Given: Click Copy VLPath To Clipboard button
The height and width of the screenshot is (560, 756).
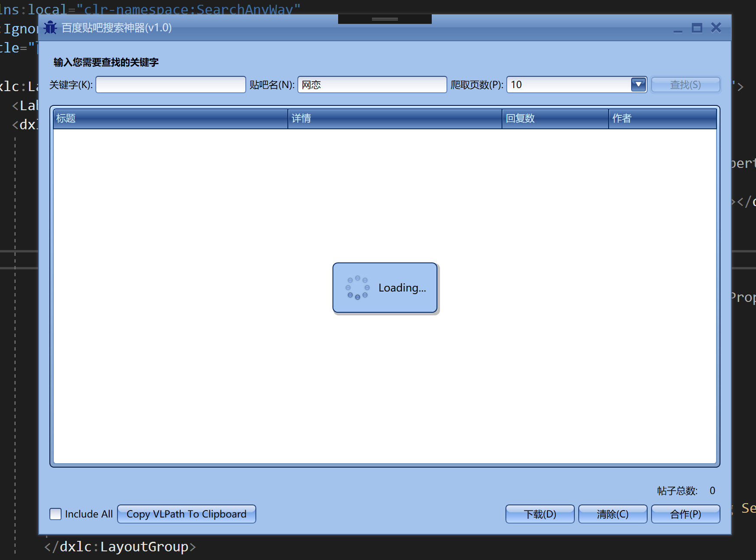Looking at the screenshot, I should [186, 514].
